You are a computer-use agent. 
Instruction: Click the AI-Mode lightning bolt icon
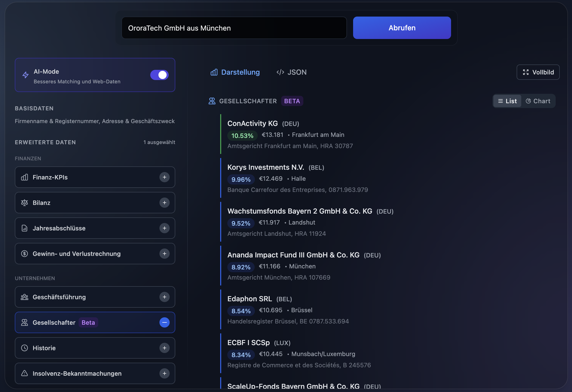26,75
